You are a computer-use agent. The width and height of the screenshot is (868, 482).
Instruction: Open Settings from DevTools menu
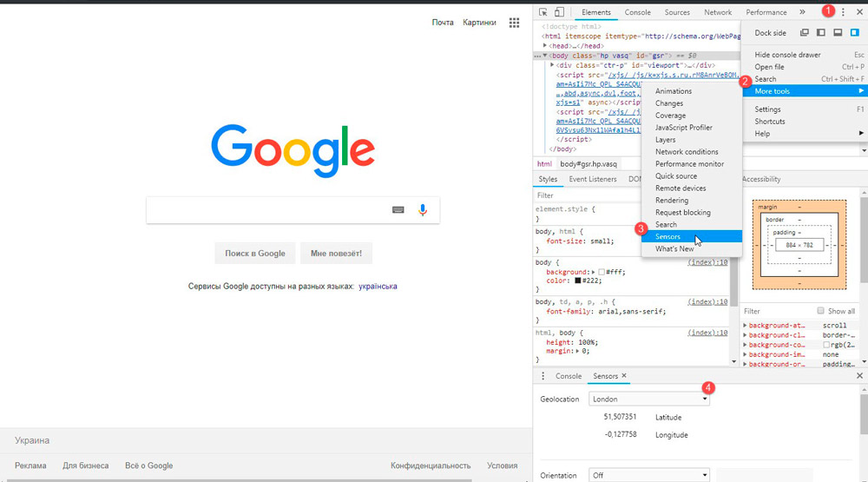806,109
